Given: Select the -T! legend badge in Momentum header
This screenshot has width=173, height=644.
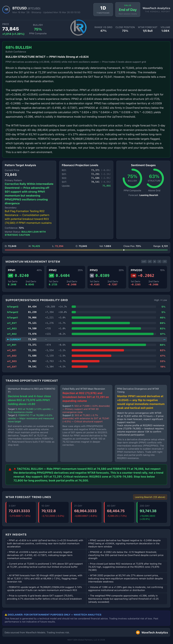Looking at the screenshot, I should [x=165, y=262].
